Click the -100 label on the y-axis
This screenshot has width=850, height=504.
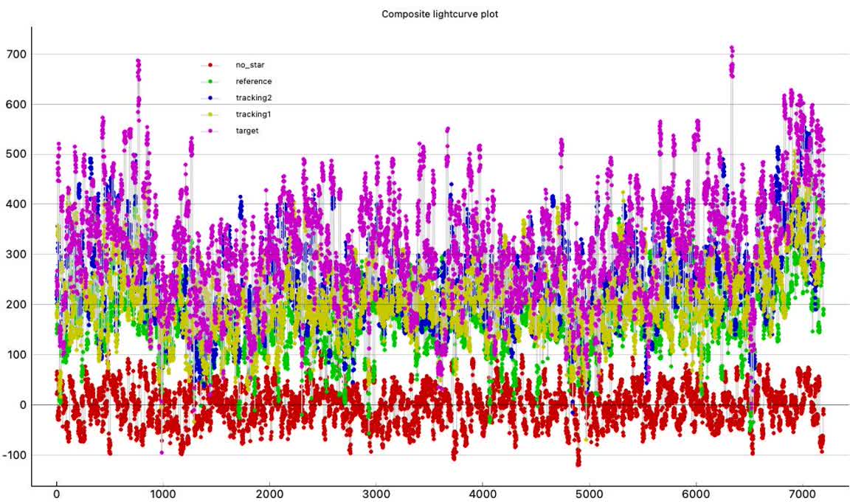click(13, 455)
